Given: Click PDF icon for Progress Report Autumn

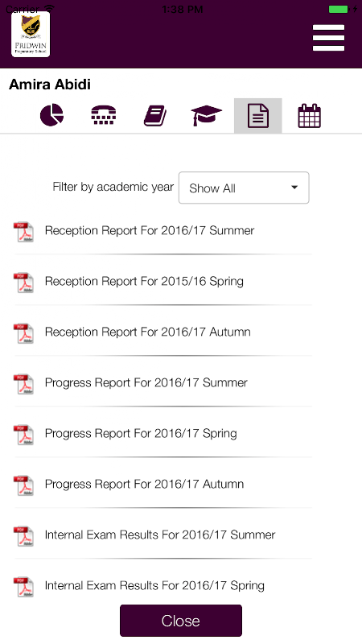Looking at the screenshot, I should [x=23, y=485].
